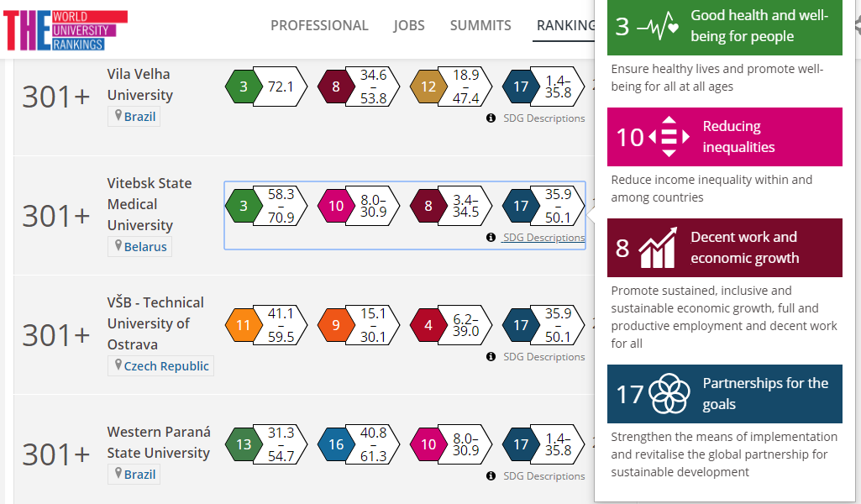Open the Professional menu
The image size is (861, 504).
pyautogui.click(x=319, y=25)
